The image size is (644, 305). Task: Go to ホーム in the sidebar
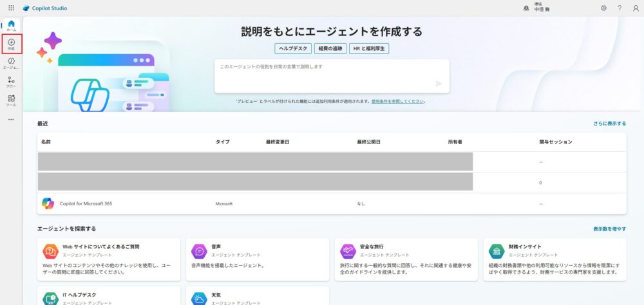11,26
